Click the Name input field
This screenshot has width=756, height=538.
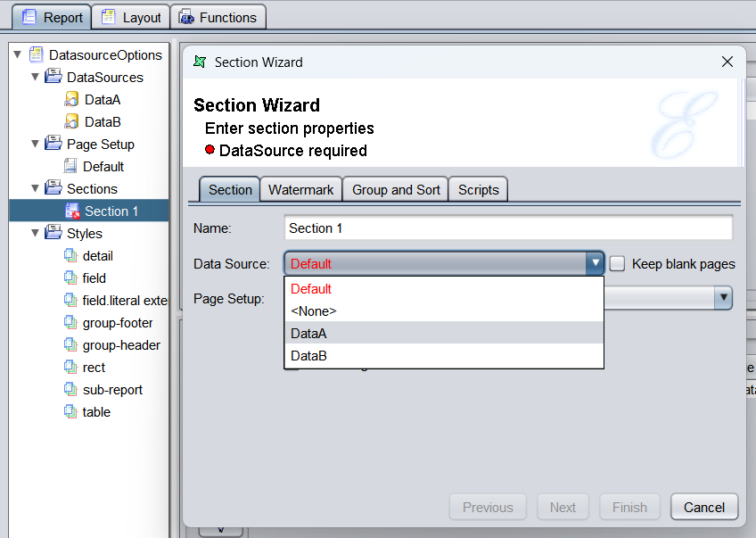[508, 228]
